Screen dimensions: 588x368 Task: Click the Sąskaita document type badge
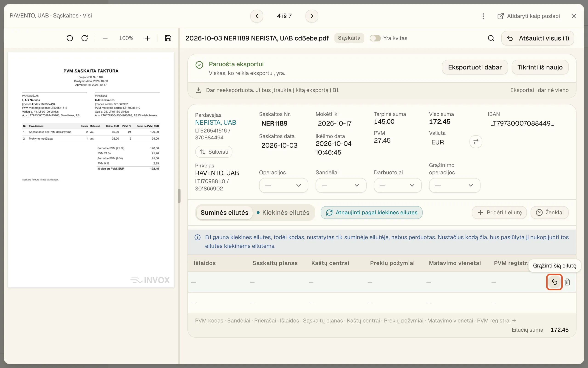pyautogui.click(x=349, y=38)
